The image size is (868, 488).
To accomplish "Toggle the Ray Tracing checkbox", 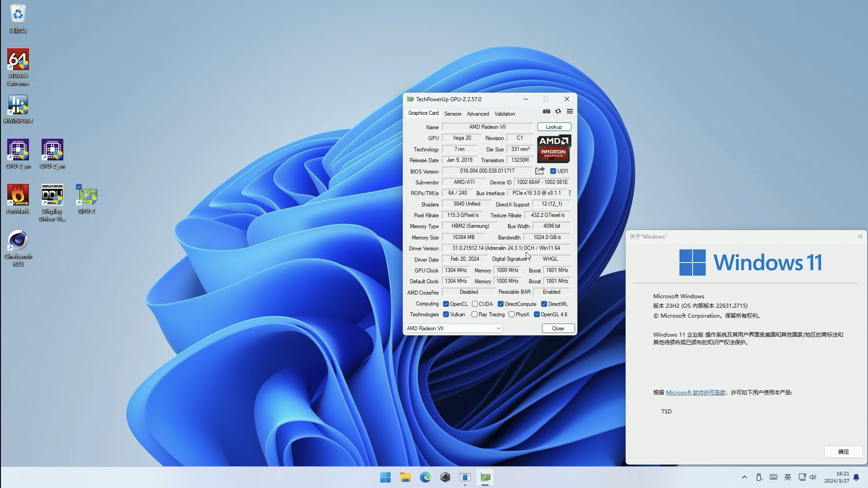I will [x=474, y=314].
